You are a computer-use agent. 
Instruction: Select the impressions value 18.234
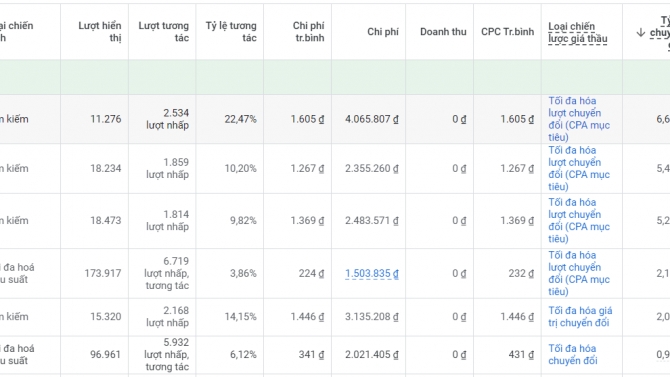106,168
